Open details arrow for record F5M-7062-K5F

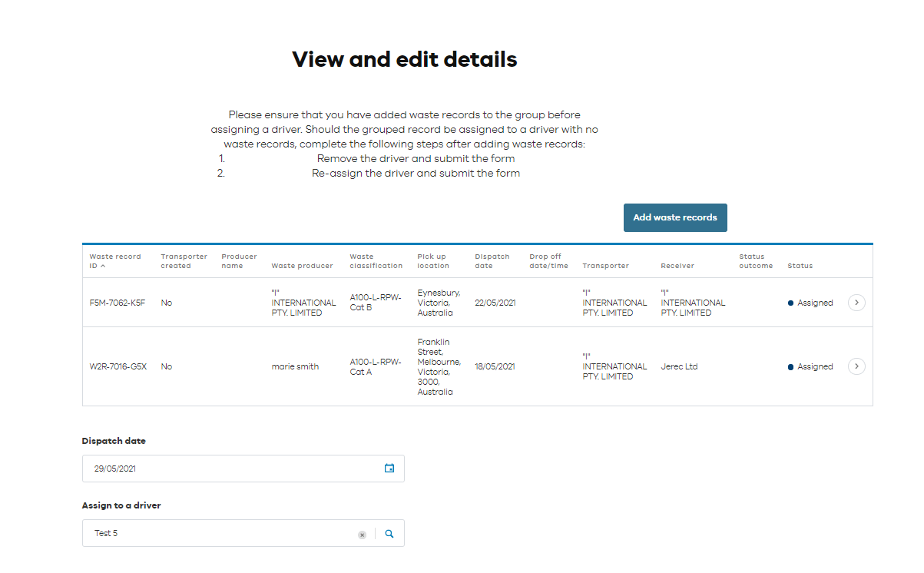point(856,303)
